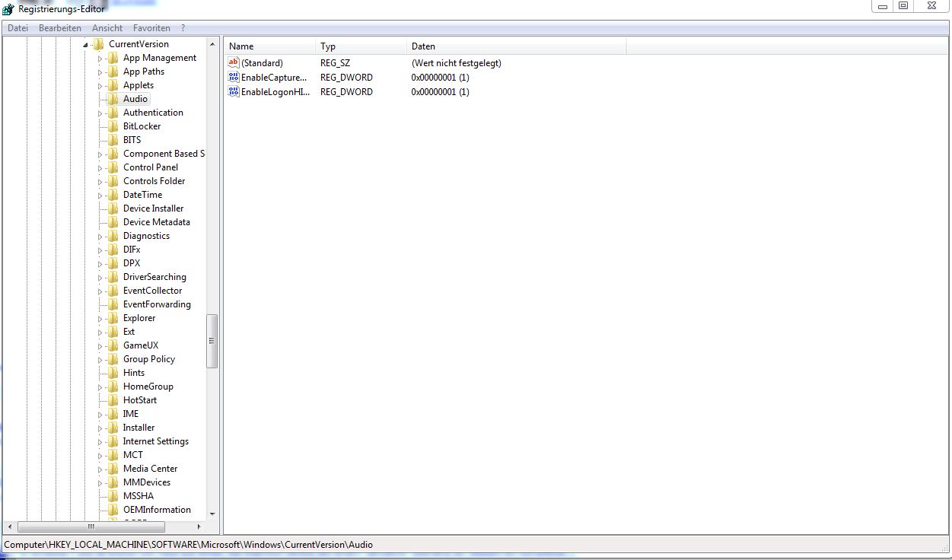Click the Device Metadata folder icon
Screen dimensions: 952x560
[113, 222]
